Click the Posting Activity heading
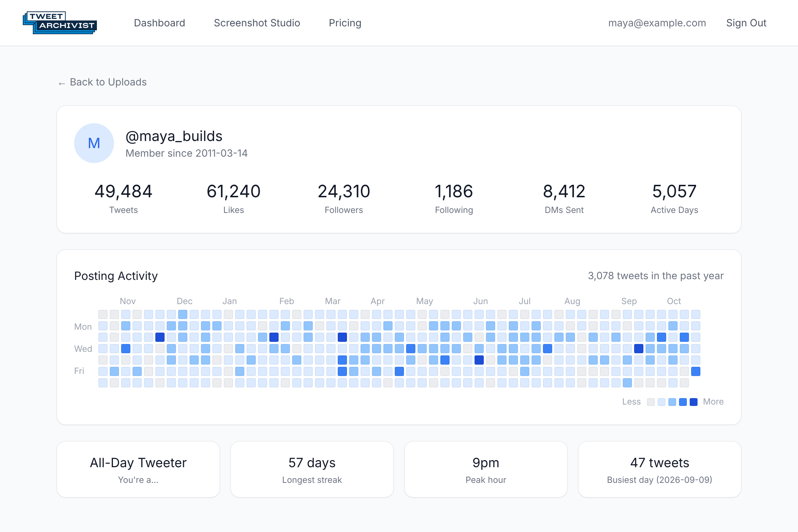Image resolution: width=798 pixels, height=532 pixels. coord(116,276)
